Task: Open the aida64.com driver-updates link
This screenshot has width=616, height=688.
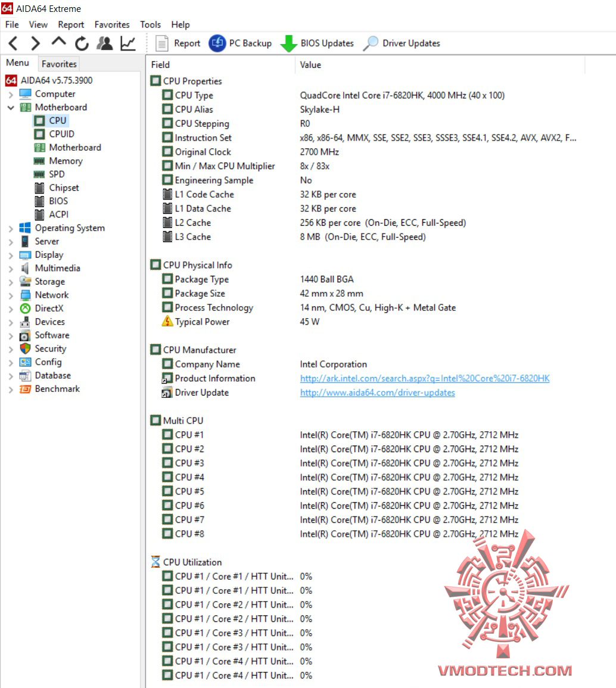Action: tap(377, 393)
